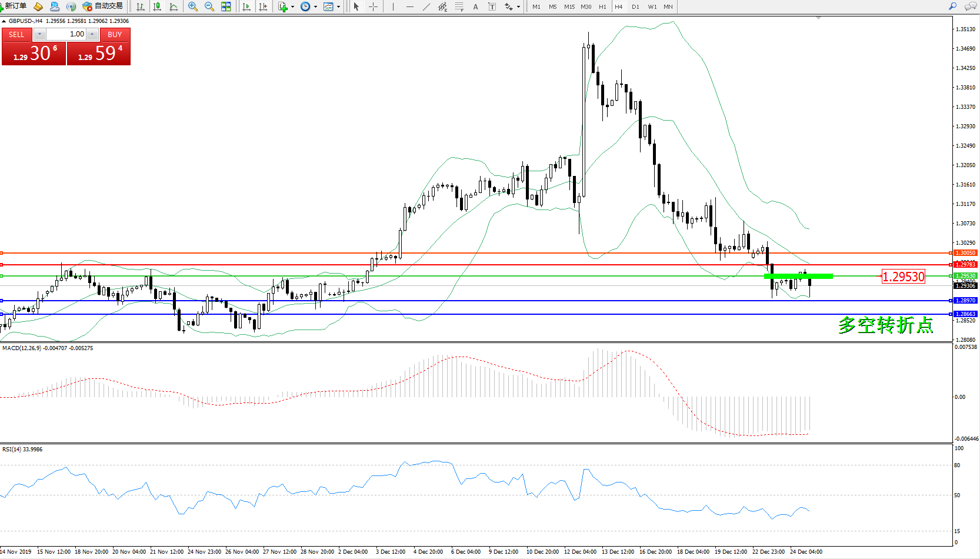Click the search magnifier at top right
The width and height of the screenshot is (980, 559).
click(x=952, y=6)
